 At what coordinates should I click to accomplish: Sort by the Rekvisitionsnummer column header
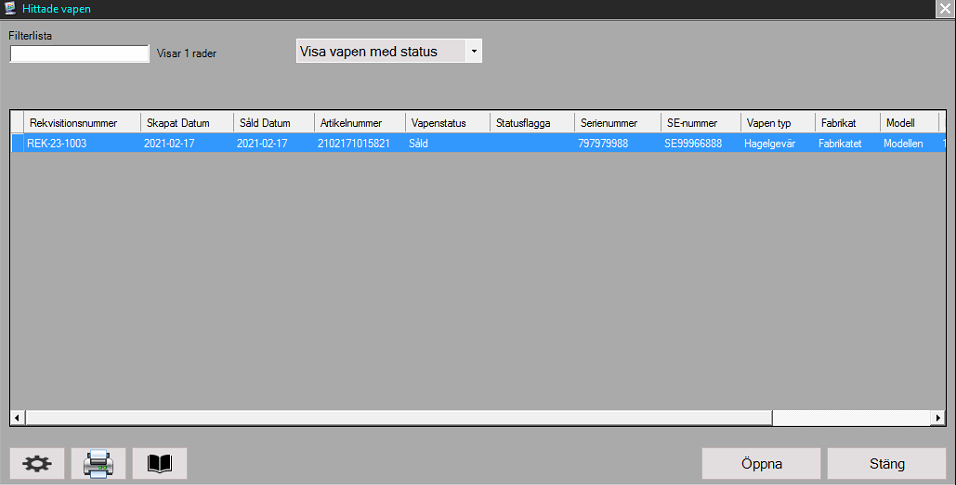[x=82, y=123]
